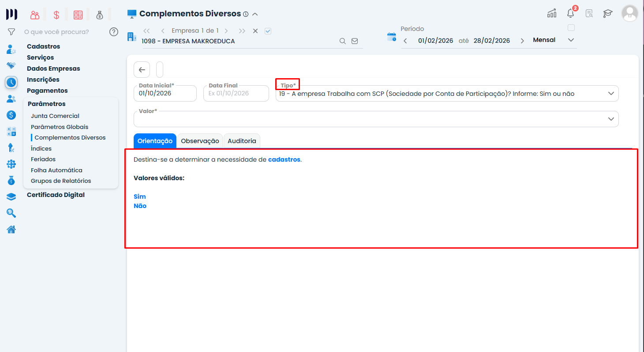Screen dimensions: 644x352
Task: Open the Valor dropdown
Action: [376, 119]
